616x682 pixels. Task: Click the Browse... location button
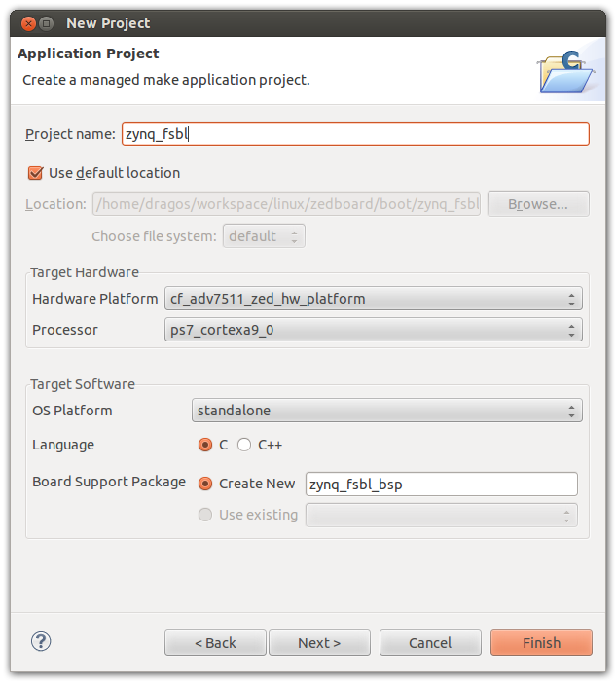point(538,204)
